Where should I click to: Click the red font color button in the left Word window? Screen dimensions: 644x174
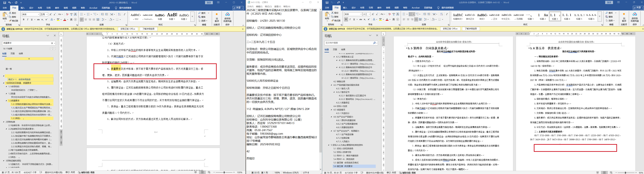click(x=65, y=20)
